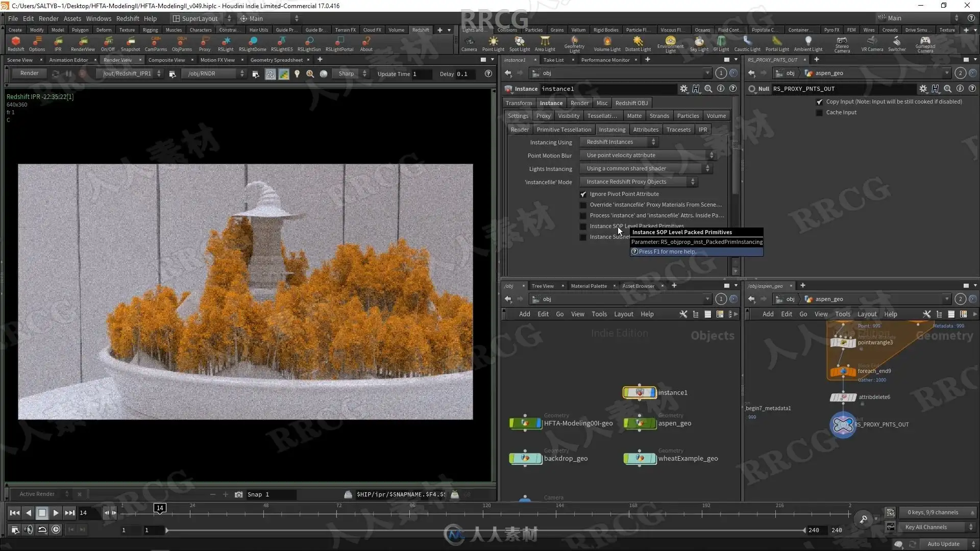This screenshot has width=980, height=551.
Task: Expand the Lights Instancing dropdown
Action: pos(648,169)
